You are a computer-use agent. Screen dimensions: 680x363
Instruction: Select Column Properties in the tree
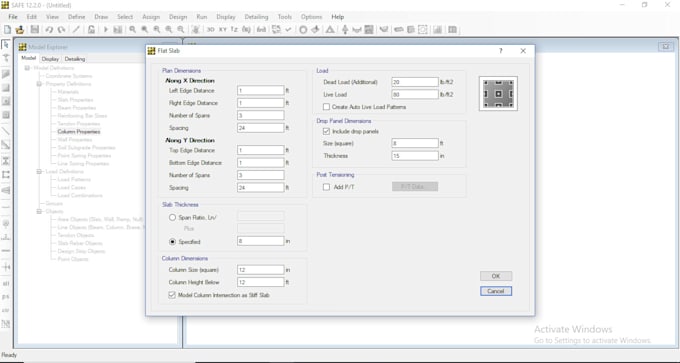(x=79, y=131)
